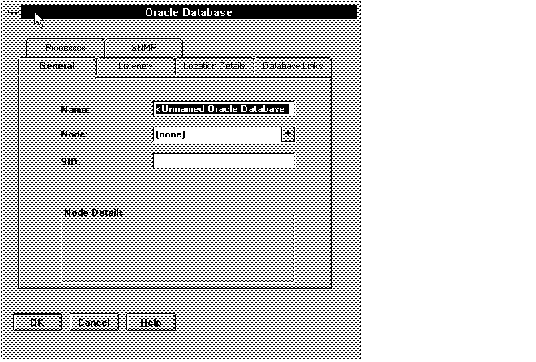This screenshot has width=536, height=362.
Task: Click the Name label
Action: click(75, 110)
